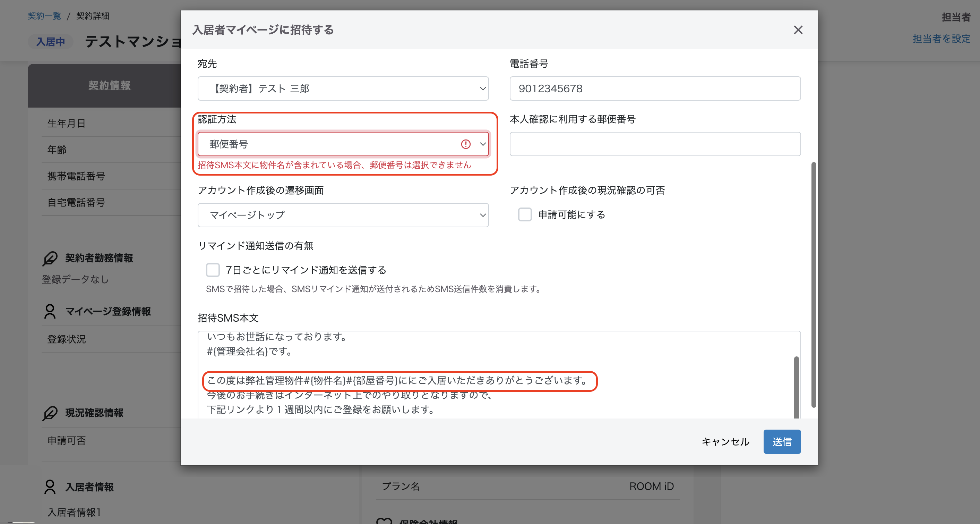Viewport: 980px width, 524px height.
Task: Click the 登録データなし text
Action: click(x=75, y=279)
